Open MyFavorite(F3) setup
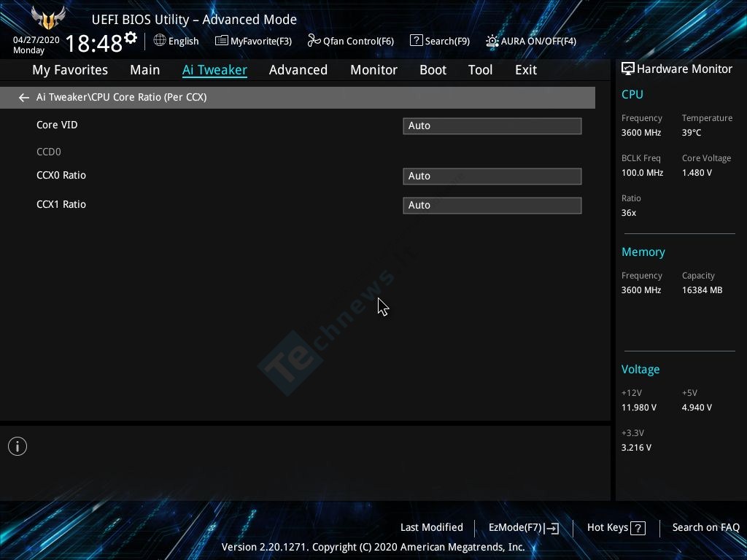The image size is (747, 560). point(261,41)
